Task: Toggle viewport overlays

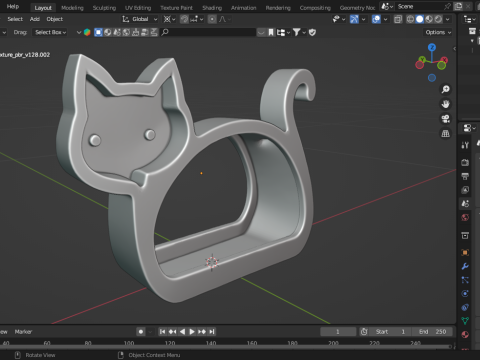Action: pos(376,19)
